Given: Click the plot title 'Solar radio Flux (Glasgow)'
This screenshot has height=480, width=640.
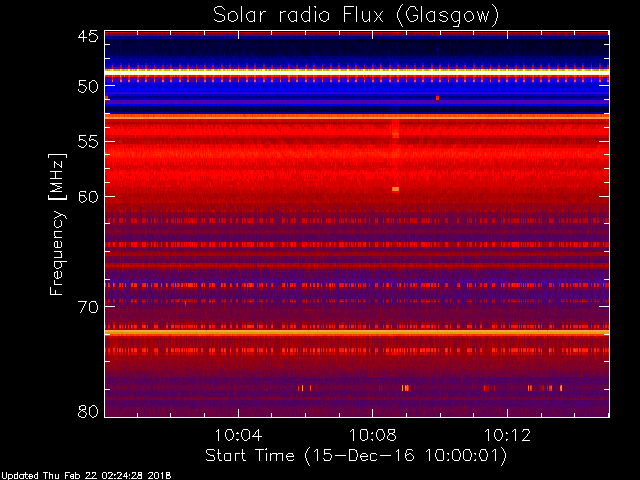Looking at the screenshot, I should (x=356, y=16).
